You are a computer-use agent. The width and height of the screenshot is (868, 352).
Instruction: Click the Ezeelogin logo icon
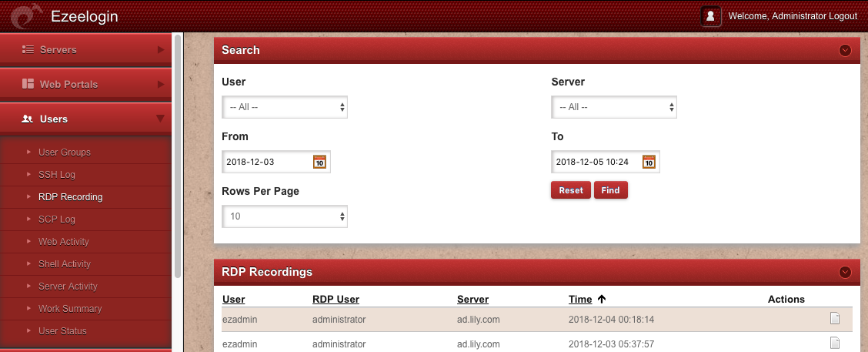pos(25,16)
